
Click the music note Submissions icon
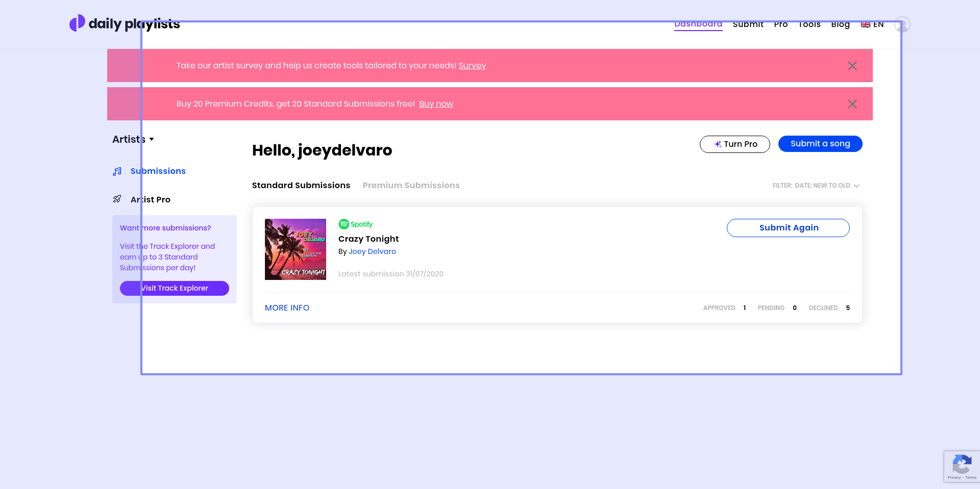pos(117,171)
